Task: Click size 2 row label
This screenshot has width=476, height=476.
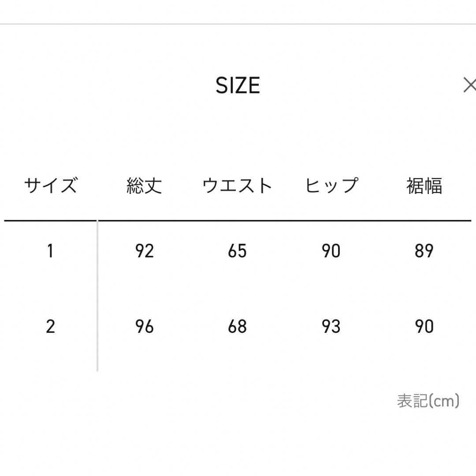Action: [x=50, y=327]
